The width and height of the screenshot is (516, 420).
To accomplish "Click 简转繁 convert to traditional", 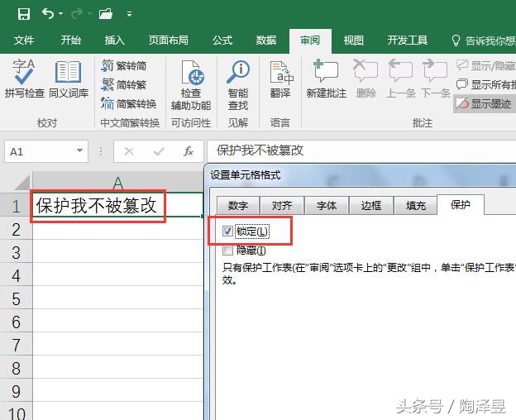I will click(124, 85).
